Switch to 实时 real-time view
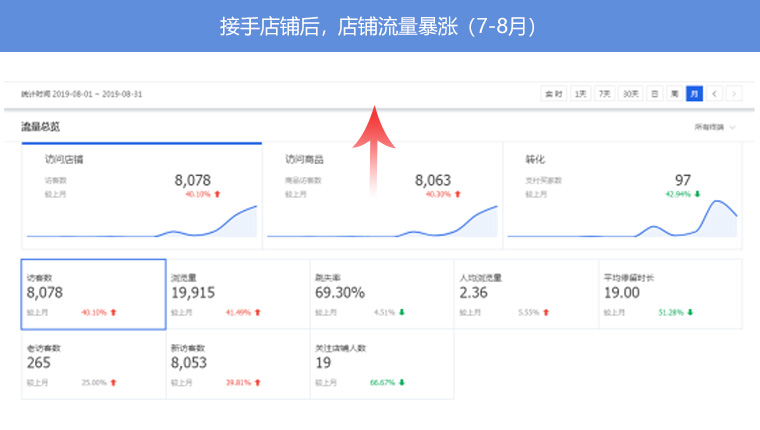 [x=553, y=94]
